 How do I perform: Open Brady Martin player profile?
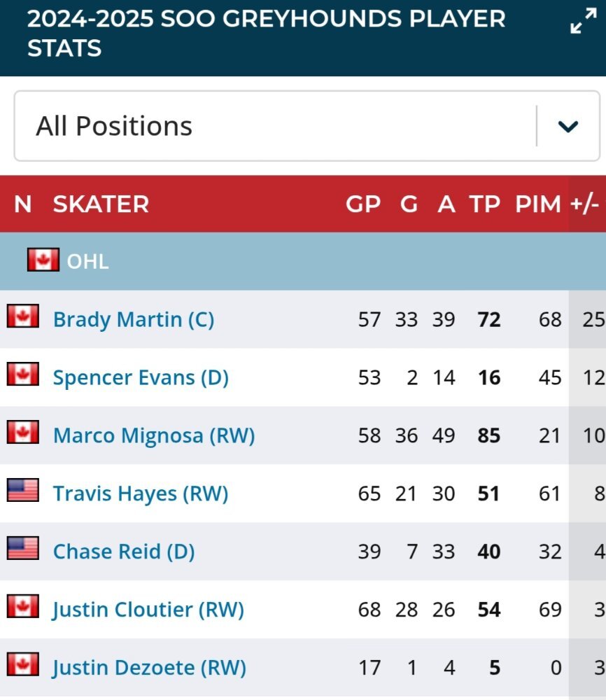pyautogui.click(x=134, y=320)
